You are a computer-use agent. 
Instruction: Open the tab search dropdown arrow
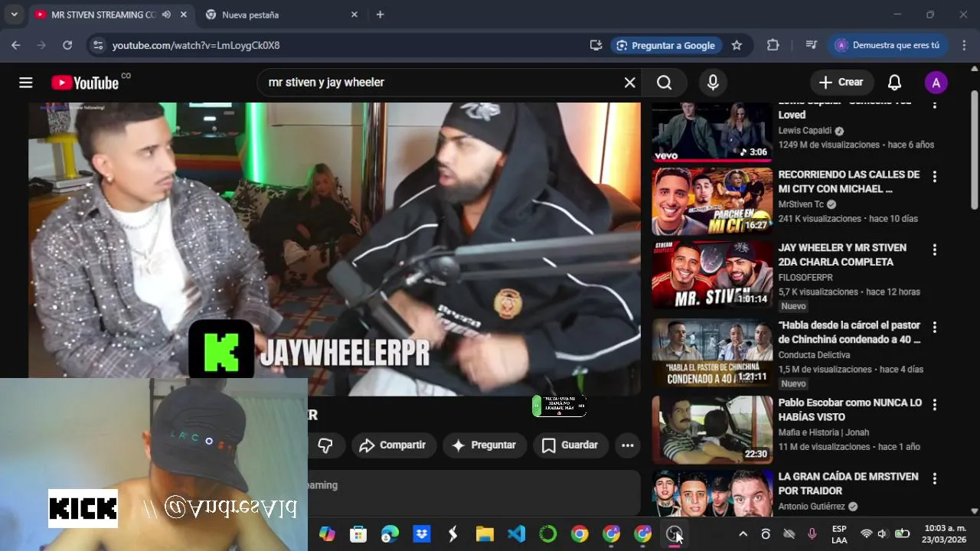[x=14, y=15]
